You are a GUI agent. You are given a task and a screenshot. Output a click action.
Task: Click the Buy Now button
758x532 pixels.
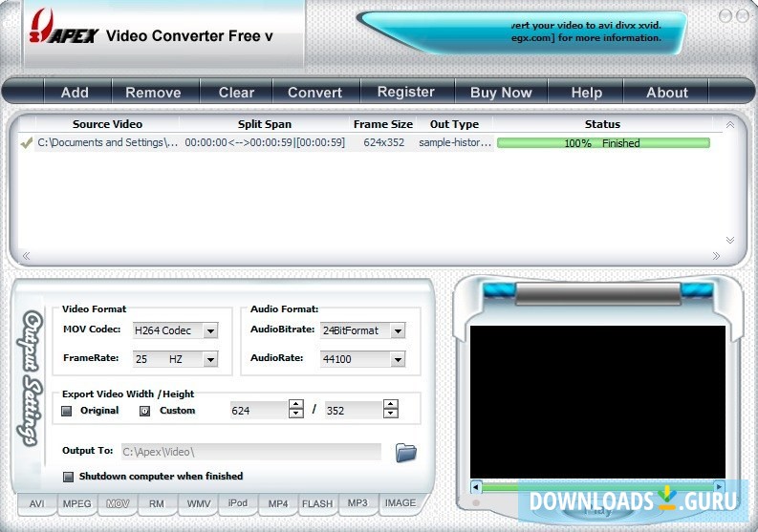[501, 92]
